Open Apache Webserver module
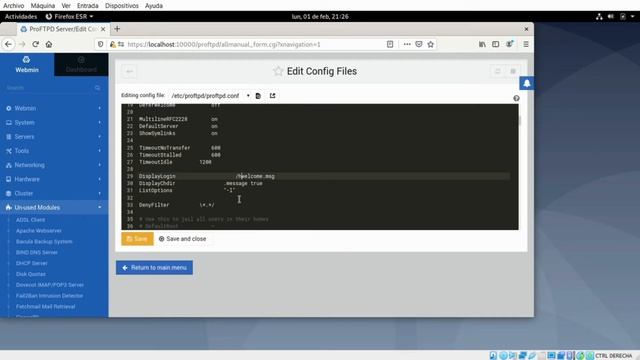This screenshot has height=360, width=640. (x=39, y=231)
